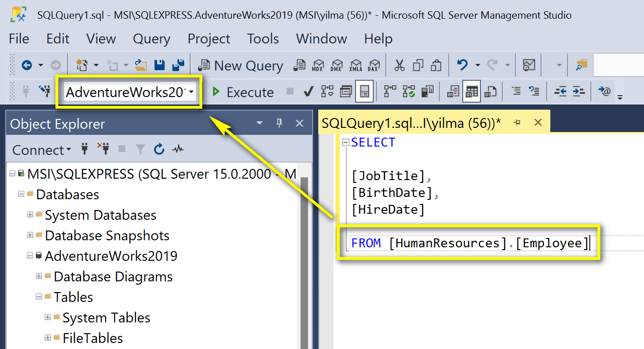Click the New Project icon
The image size is (644, 349).
[82, 65]
